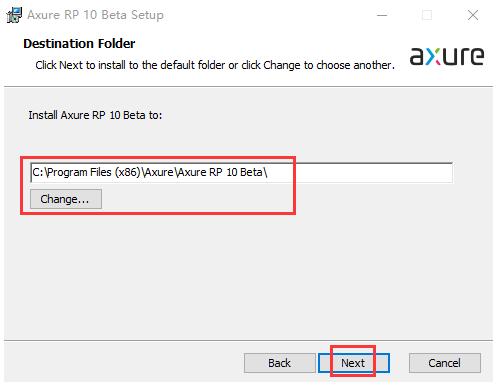This screenshot has width=498, height=387.
Task: Click the Axure logo in header
Action: coord(447,56)
